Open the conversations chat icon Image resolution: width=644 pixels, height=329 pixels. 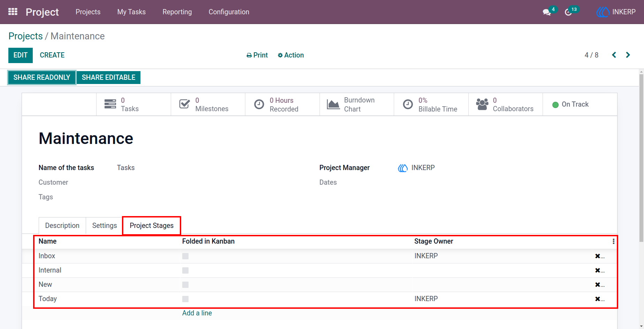[x=547, y=12]
